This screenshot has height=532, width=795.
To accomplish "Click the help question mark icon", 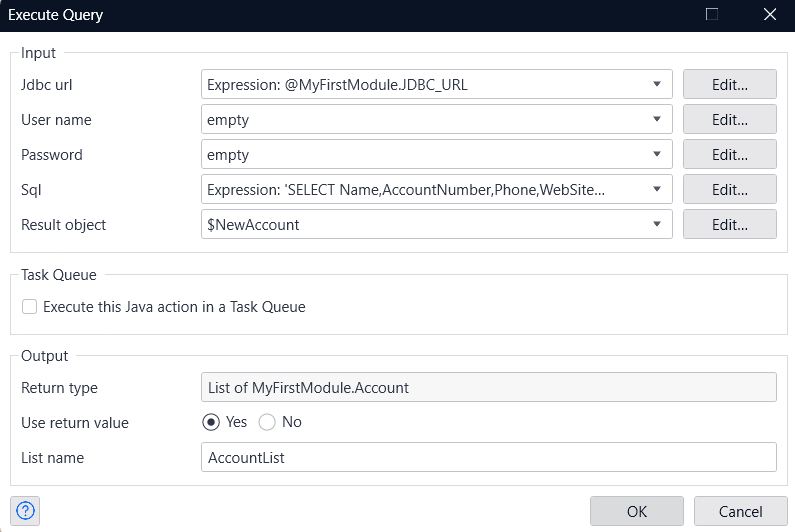I will 24,510.
